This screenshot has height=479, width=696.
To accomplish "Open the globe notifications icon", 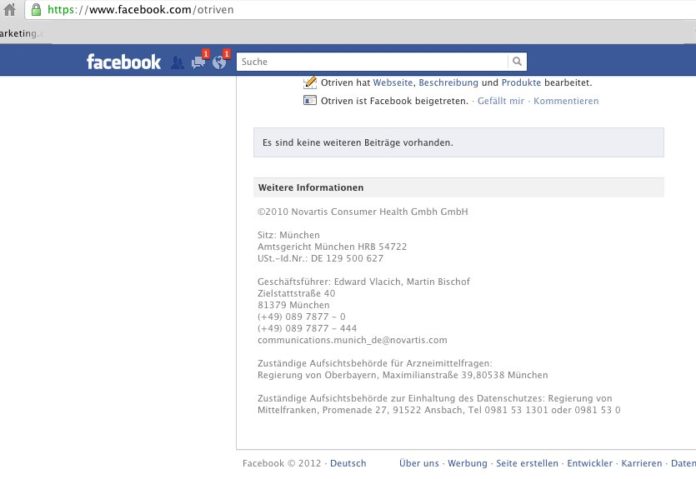I will [219, 63].
